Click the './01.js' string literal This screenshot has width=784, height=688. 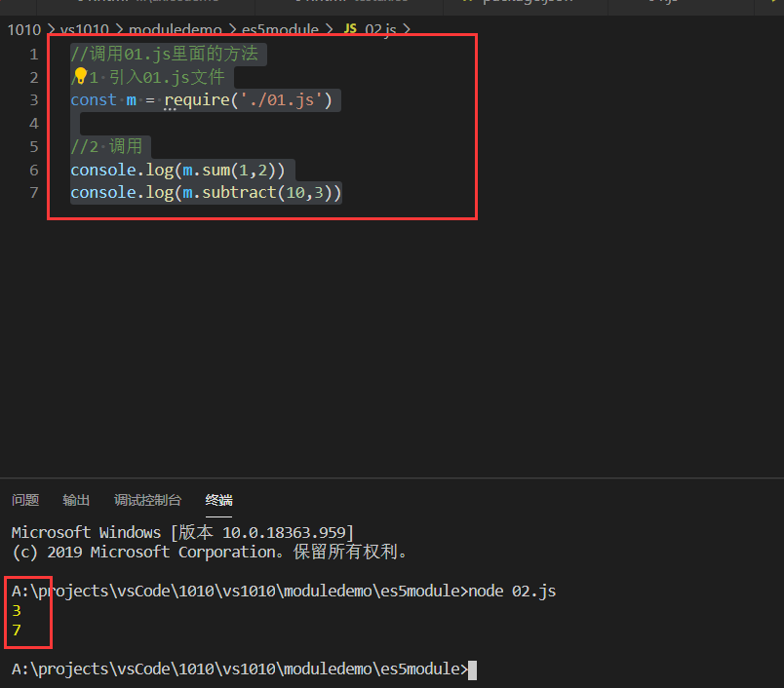pyautogui.click(x=282, y=100)
